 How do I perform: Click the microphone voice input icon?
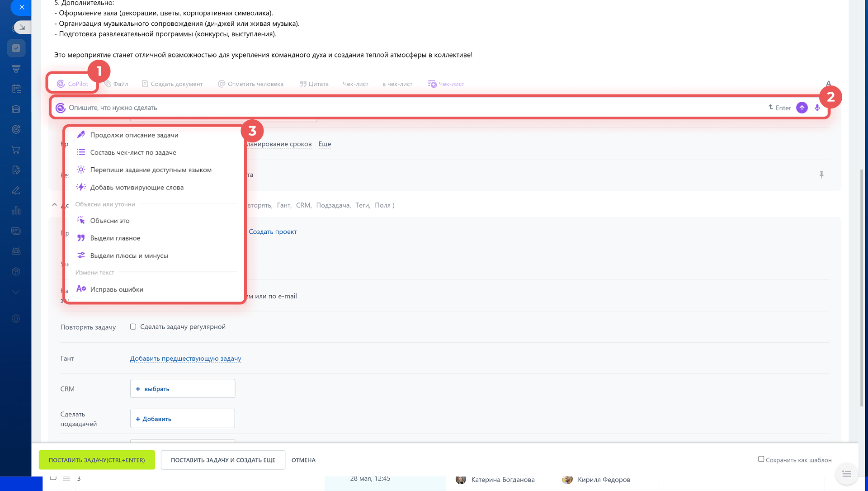(817, 108)
